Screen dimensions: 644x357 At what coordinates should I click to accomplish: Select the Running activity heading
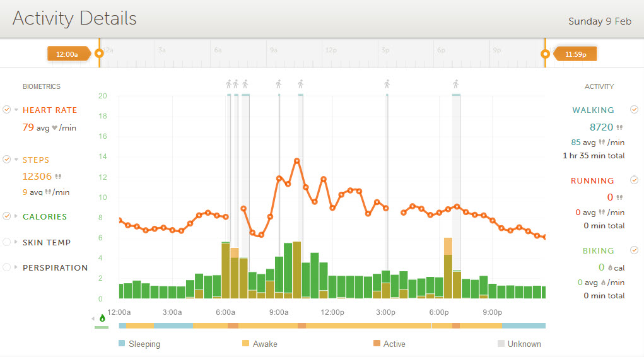tap(592, 181)
